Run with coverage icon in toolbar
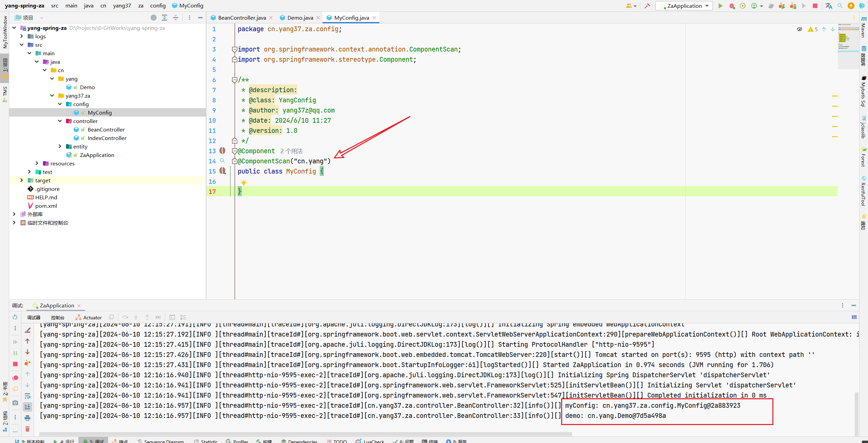The width and height of the screenshot is (868, 443). click(x=743, y=6)
